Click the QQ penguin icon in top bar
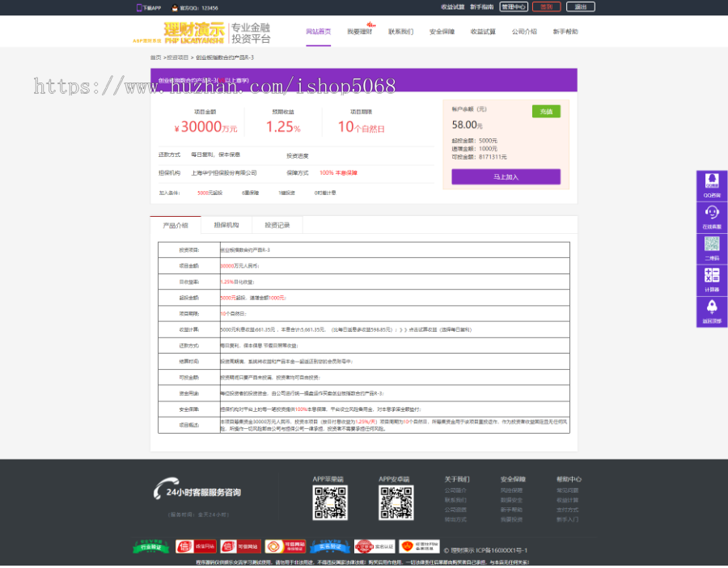 point(174,6)
